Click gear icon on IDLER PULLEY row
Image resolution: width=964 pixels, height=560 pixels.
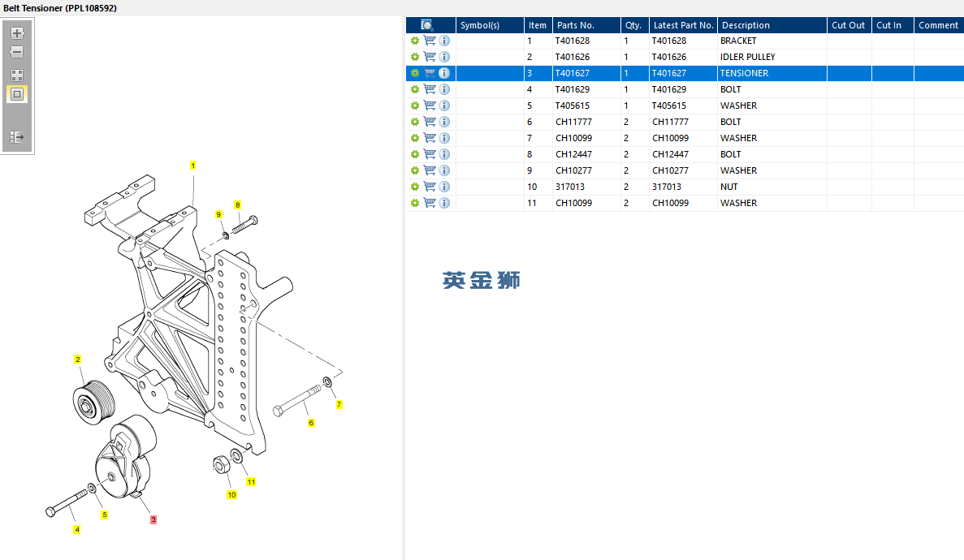pos(415,57)
